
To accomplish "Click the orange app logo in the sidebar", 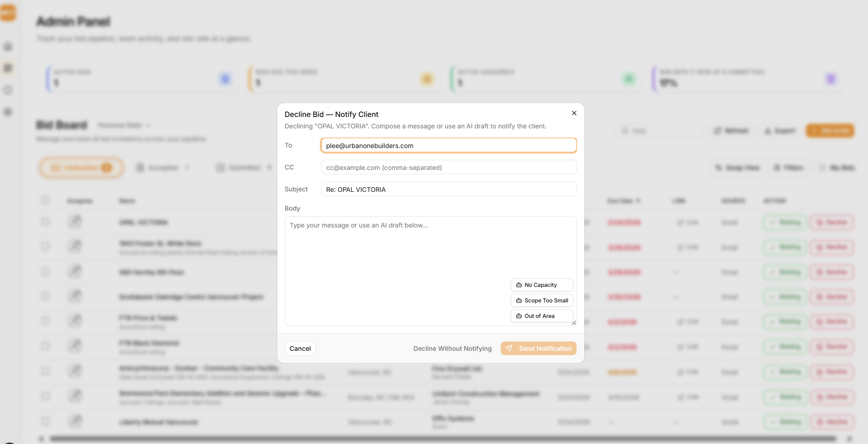I will pyautogui.click(x=8, y=13).
